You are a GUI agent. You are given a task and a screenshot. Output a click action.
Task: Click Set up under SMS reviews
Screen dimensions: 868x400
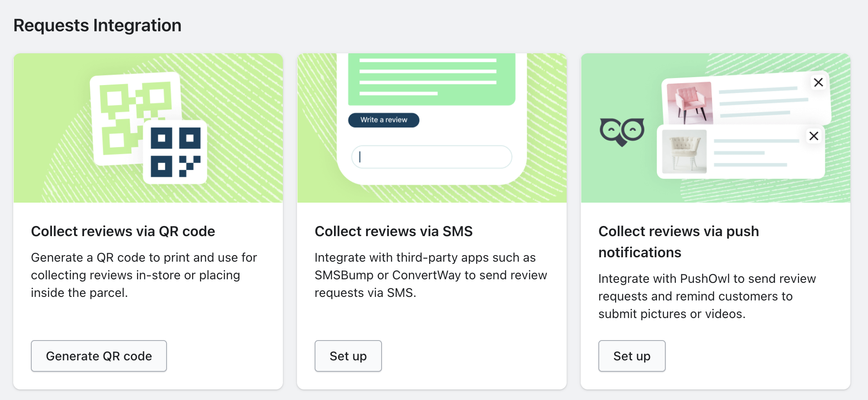tap(348, 356)
